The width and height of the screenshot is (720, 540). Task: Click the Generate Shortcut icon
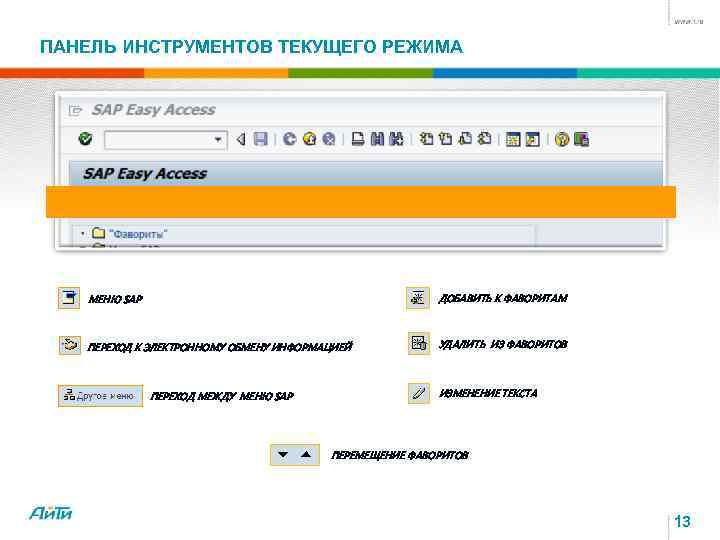click(x=533, y=139)
